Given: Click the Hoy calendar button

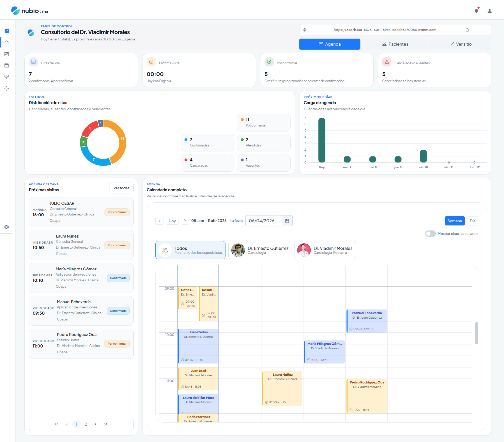Looking at the screenshot, I should tap(172, 221).
